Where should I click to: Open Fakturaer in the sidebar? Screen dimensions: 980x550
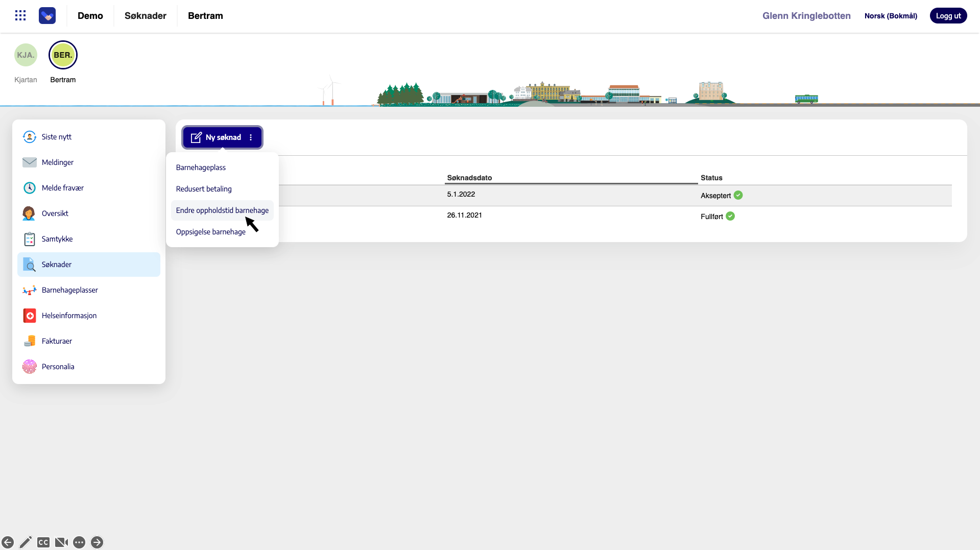pyautogui.click(x=57, y=341)
